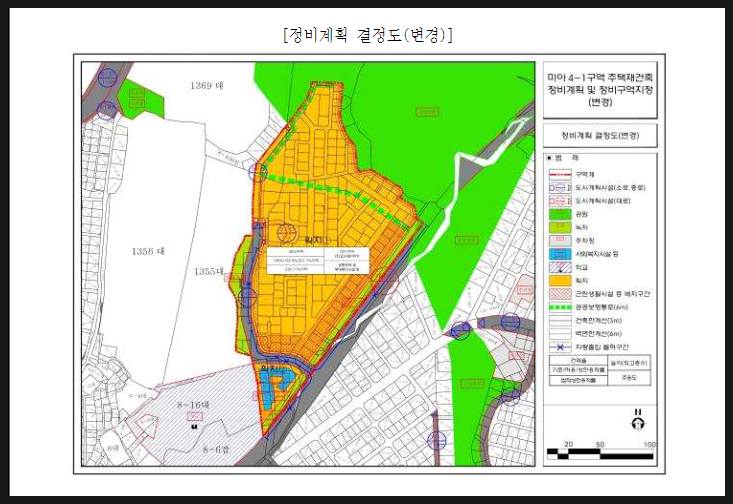733x504 pixels.
Task: Click the blue X 차량출입 불허구간 legend symbol
Action: [560, 347]
